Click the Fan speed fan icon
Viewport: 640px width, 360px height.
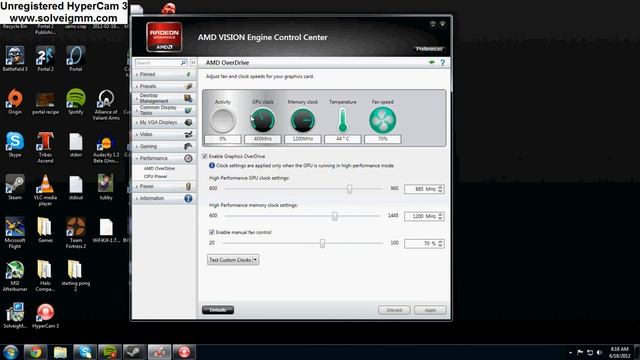pos(382,120)
